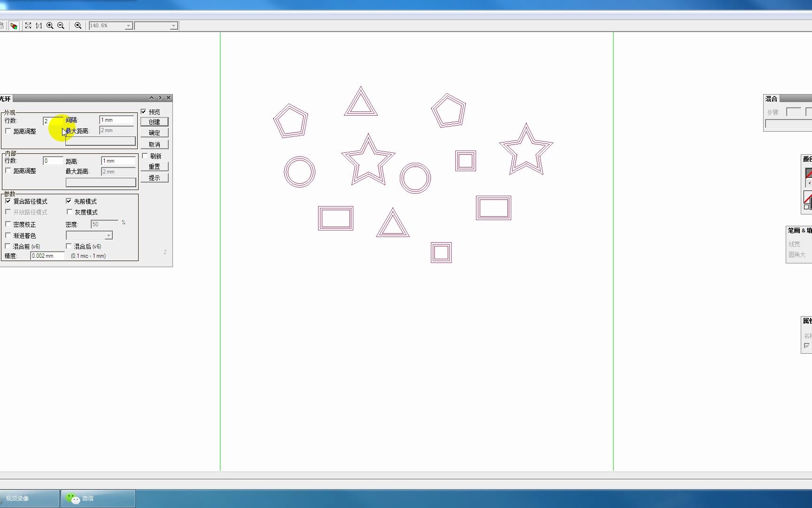
Task: Enable the 灰度模式 checkbox
Action: 70,212
